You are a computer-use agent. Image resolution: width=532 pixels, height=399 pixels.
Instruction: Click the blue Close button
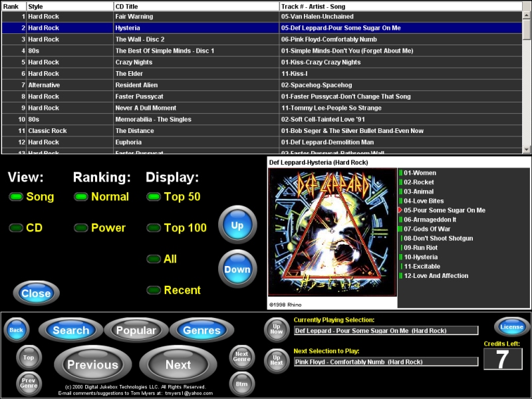coord(37,293)
